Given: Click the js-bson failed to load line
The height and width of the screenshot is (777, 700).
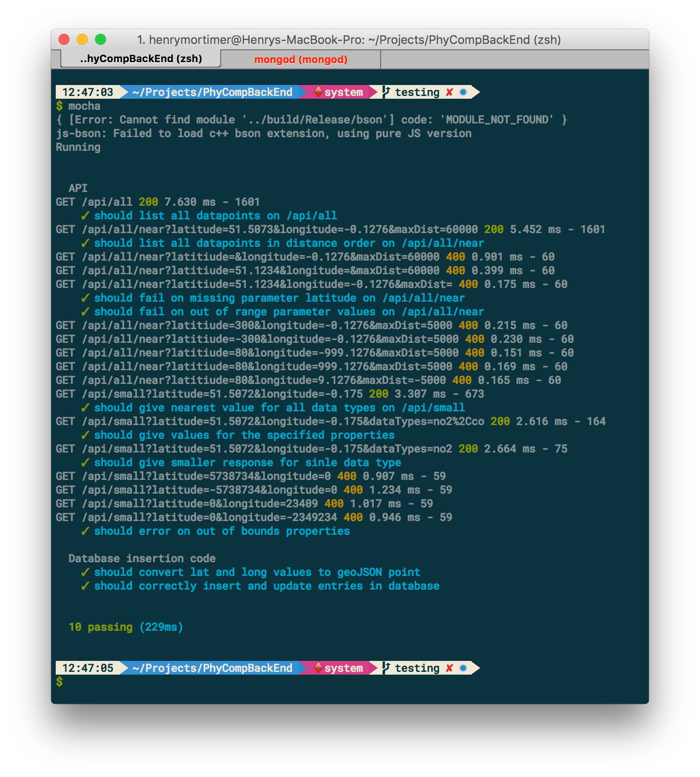Looking at the screenshot, I should tap(264, 133).
